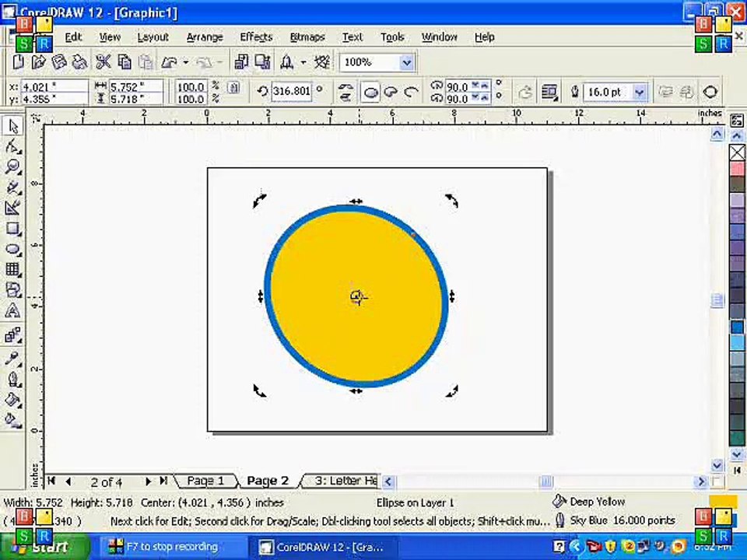Click the Cut scissors icon
The image size is (747, 560).
click(x=103, y=62)
